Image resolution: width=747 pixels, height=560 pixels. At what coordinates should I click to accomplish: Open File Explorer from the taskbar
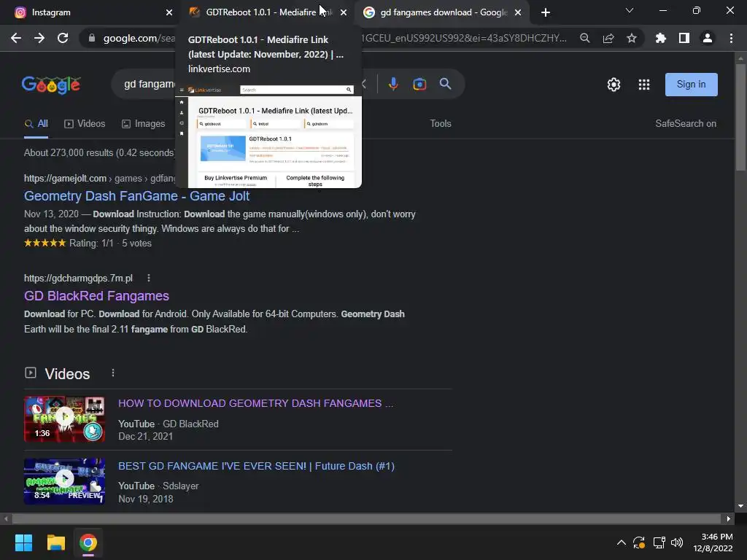point(55,542)
